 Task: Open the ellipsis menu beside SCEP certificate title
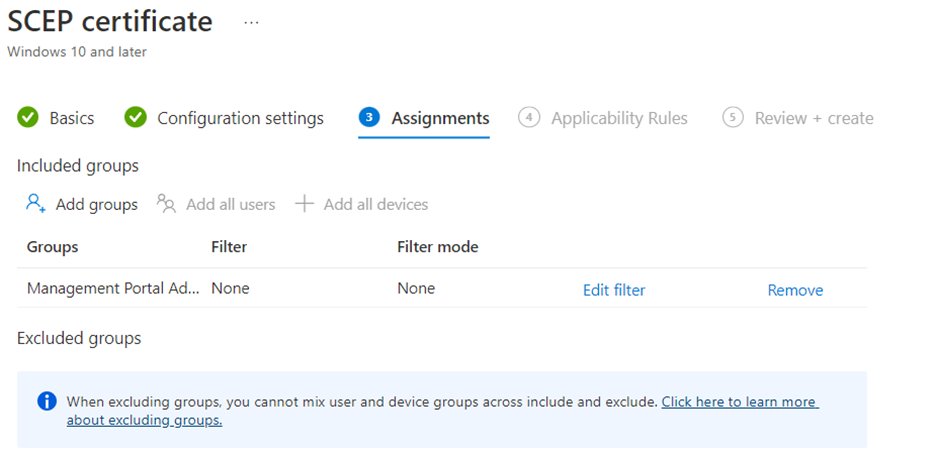251,22
